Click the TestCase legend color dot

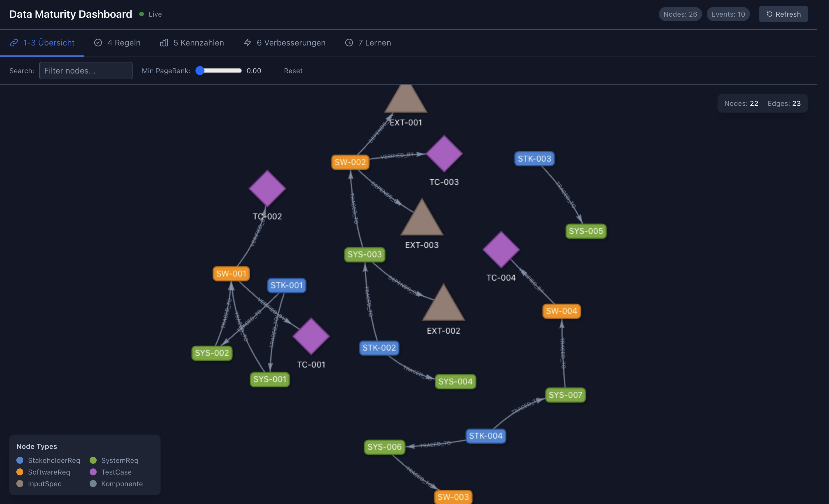(93, 472)
